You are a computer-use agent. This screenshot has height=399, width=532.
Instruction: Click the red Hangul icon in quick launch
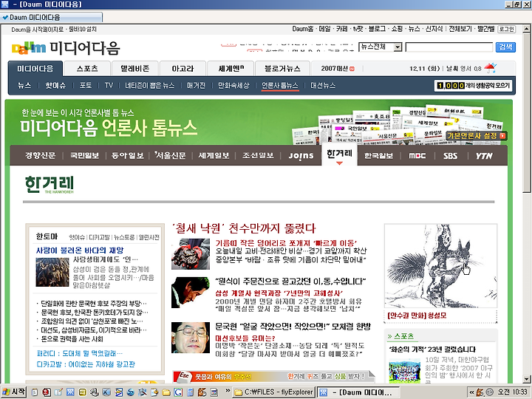pyautogui.click(x=47, y=392)
